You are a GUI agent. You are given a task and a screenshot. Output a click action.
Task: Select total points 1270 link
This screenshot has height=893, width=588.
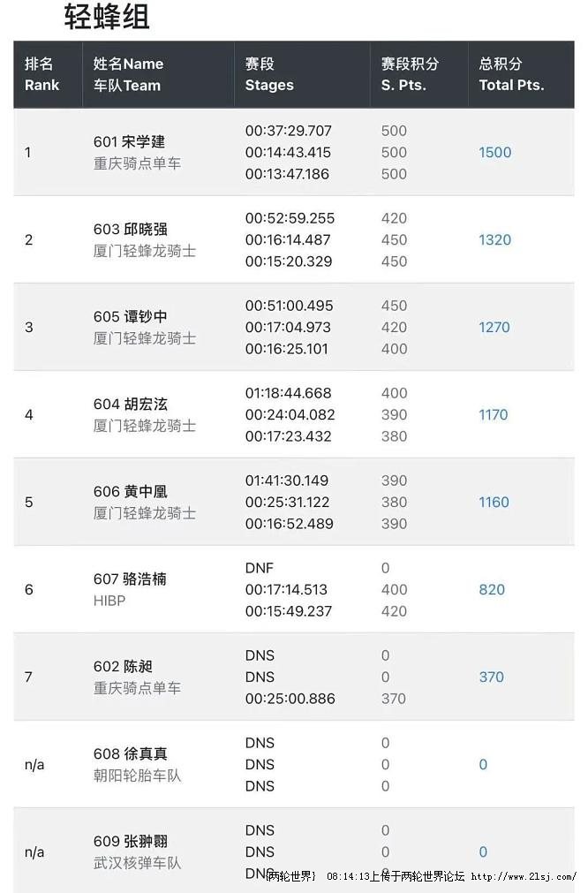click(x=494, y=328)
